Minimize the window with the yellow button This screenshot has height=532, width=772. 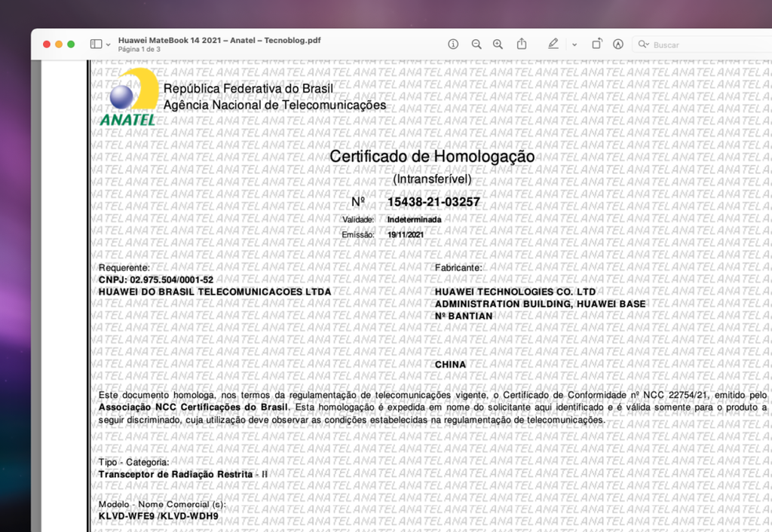[x=59, y=44]
